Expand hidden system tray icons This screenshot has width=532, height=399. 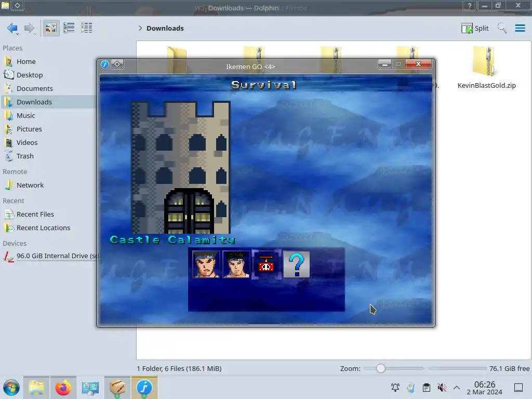(457, 388)
